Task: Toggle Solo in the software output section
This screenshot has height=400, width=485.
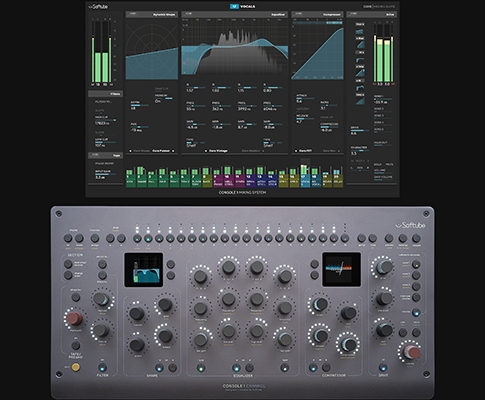Action: pos(378,164)
